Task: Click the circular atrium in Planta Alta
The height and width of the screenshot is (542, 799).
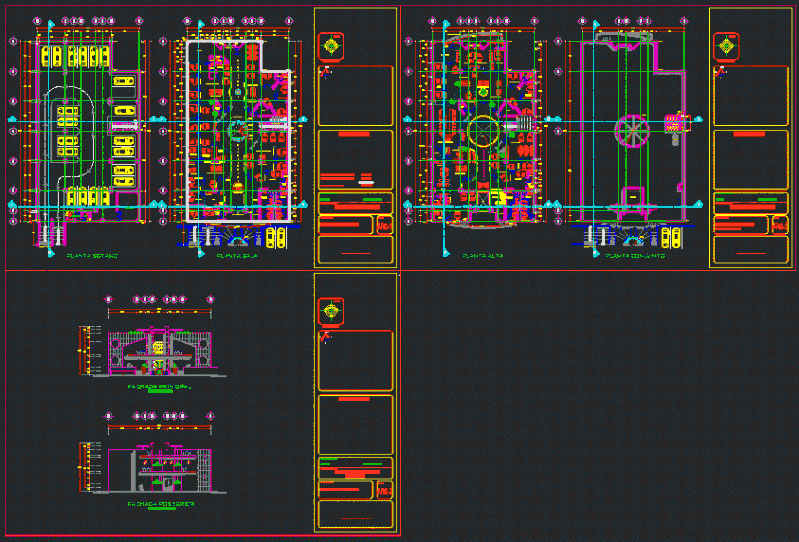Action: point(482,130)
